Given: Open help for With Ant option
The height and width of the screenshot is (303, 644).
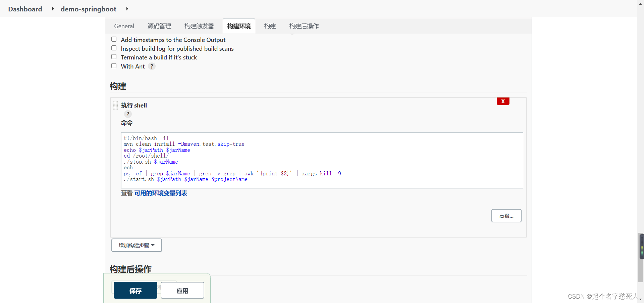Looking at the screenshot, I should (x=152, y=67).
